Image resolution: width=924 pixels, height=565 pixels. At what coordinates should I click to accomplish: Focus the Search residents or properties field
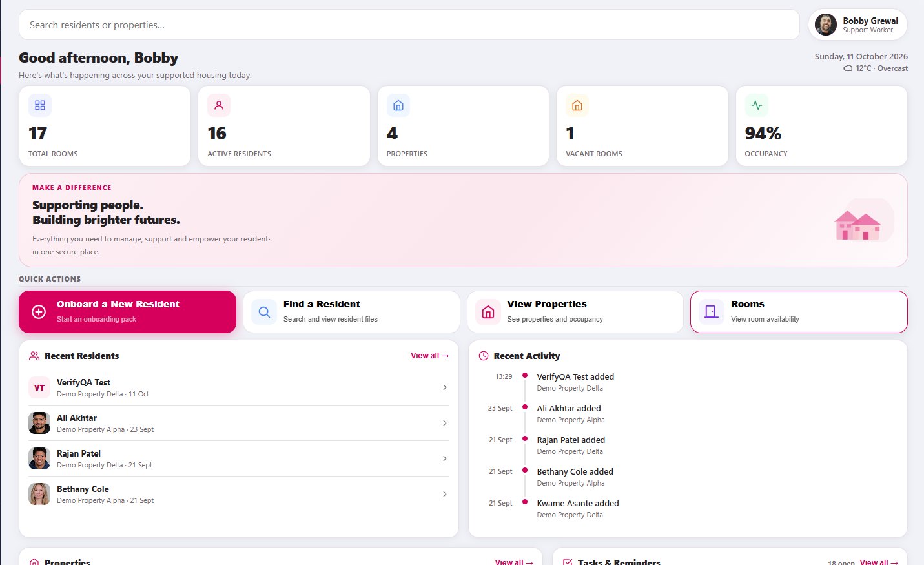click(x=409, y=25)
